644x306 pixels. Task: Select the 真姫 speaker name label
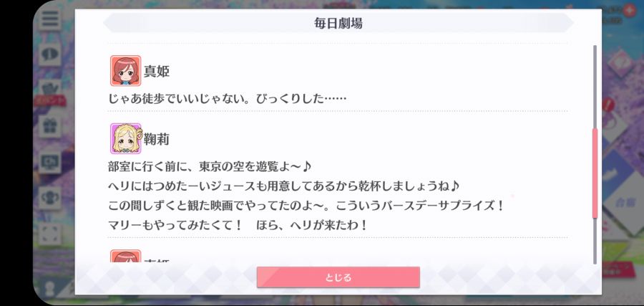pyautogui.click(x=157, y=72)
